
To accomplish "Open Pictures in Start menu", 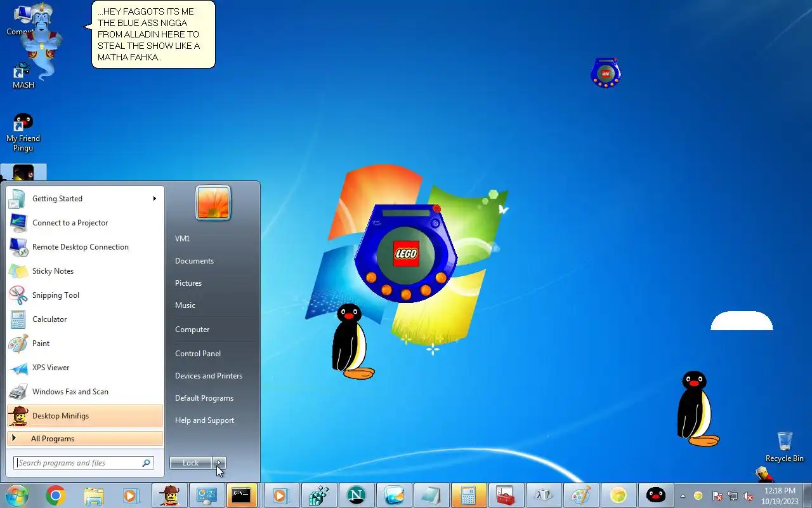I will pyautogui.click(x=188, y=283).
